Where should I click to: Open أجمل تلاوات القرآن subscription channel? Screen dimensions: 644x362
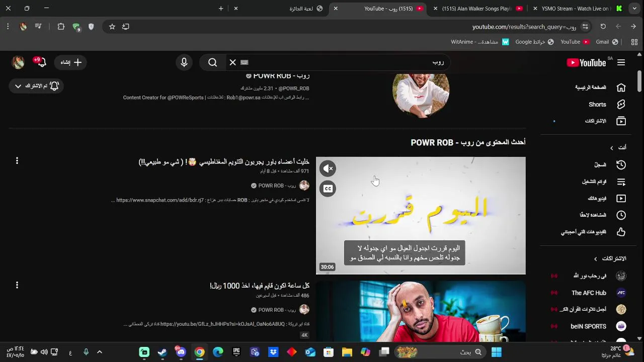pos(589,310)
